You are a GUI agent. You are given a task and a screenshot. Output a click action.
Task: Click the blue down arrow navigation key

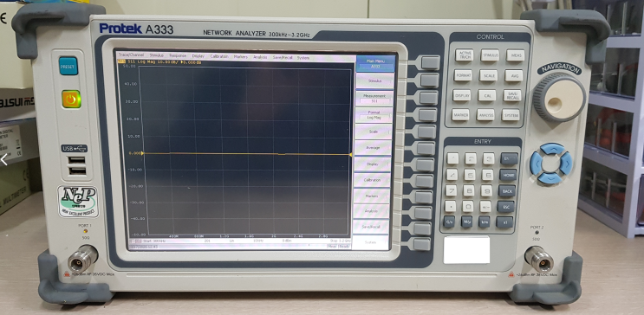tap(550, 178)
